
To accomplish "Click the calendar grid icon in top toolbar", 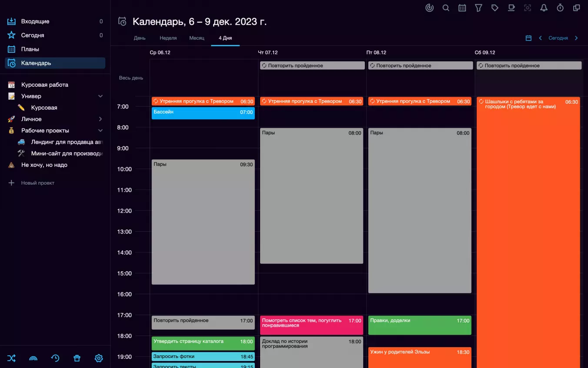I will click(462, 8).
